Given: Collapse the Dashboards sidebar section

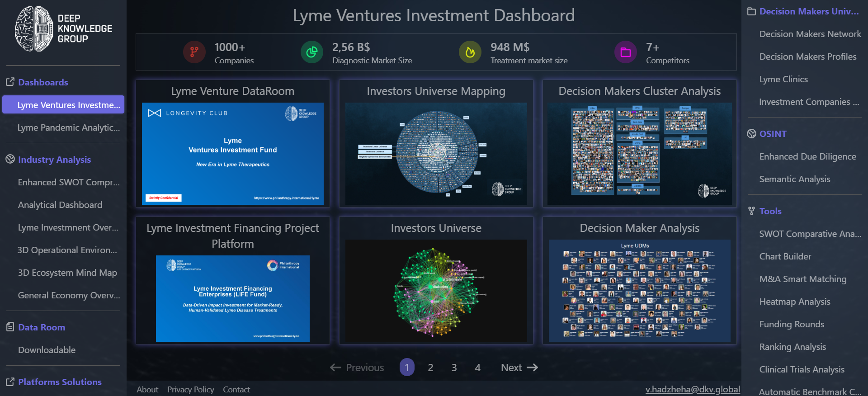Looking at the screenshot, I should pyautogui.click(x=43, y=82).
